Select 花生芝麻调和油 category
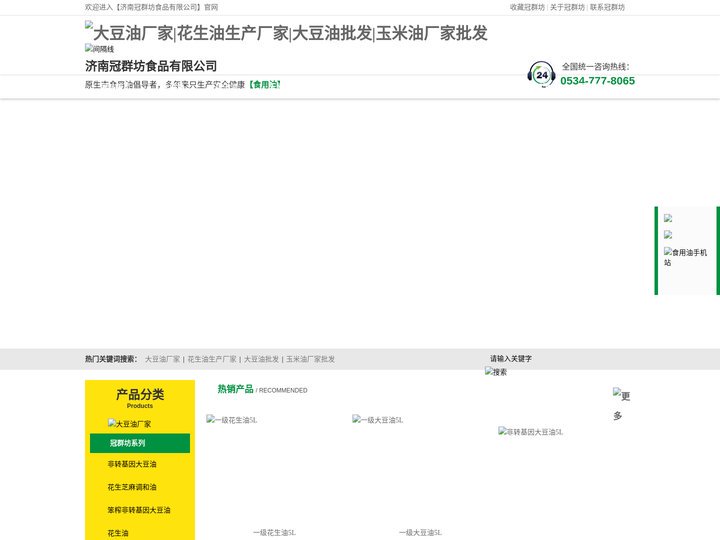 (132, 487)
